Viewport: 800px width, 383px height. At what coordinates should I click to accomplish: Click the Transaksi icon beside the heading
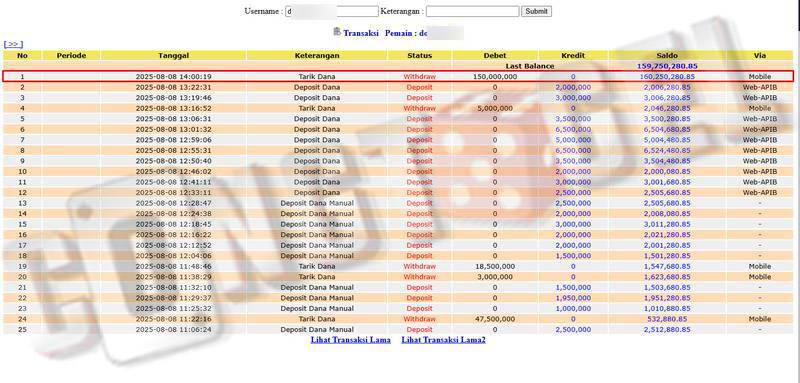[x=337, y=32]
